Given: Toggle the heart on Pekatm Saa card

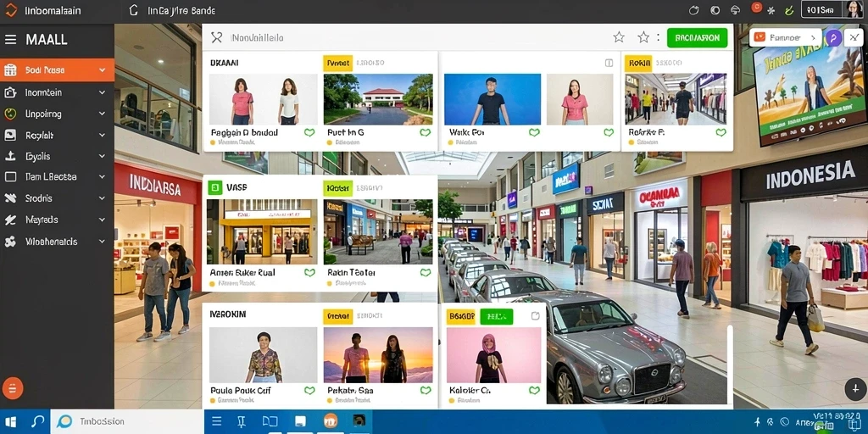Looking at the screenshot, I should pyautogui.click(x=426, y=390).
